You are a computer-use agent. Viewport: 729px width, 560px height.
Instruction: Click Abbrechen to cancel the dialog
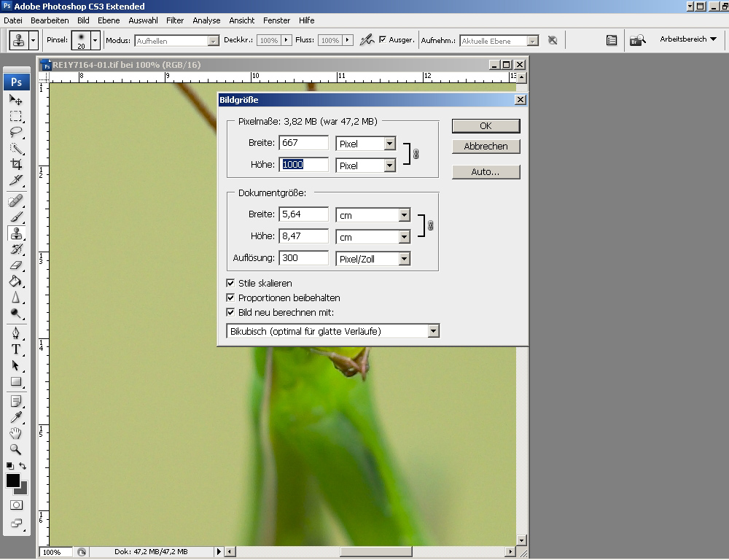(486, 146)
